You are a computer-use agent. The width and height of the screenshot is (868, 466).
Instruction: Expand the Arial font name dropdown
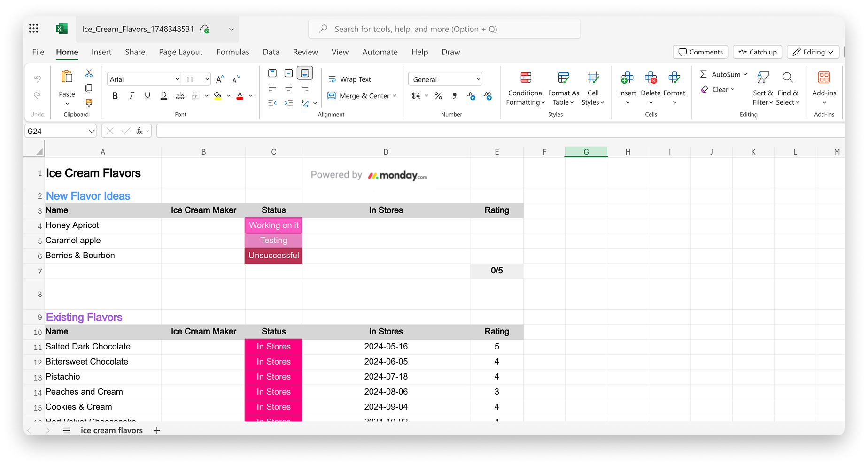(x=177, y=79)
